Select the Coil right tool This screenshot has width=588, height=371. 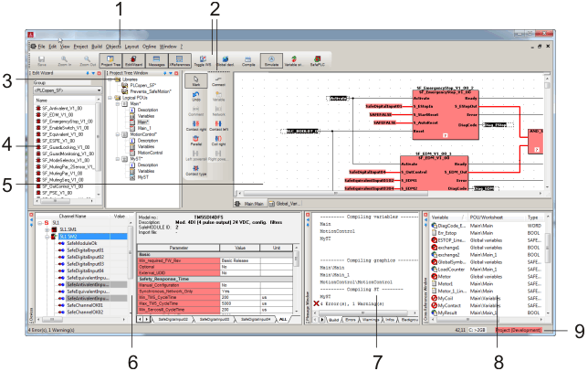[218, 141]
